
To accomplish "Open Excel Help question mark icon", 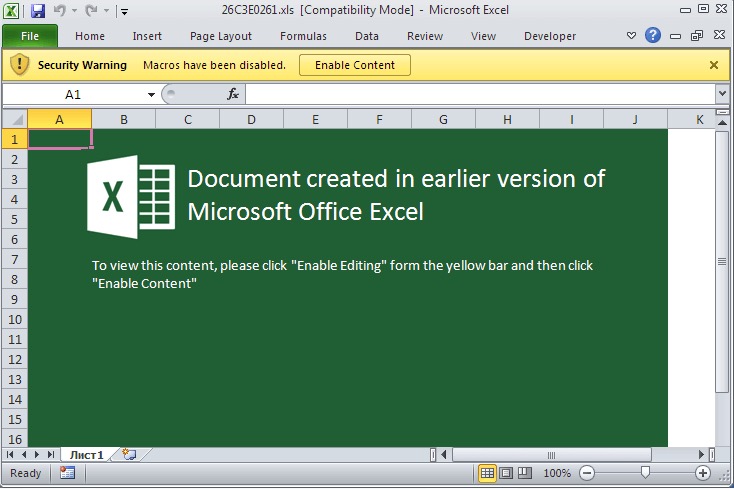I will pos(653,36).
